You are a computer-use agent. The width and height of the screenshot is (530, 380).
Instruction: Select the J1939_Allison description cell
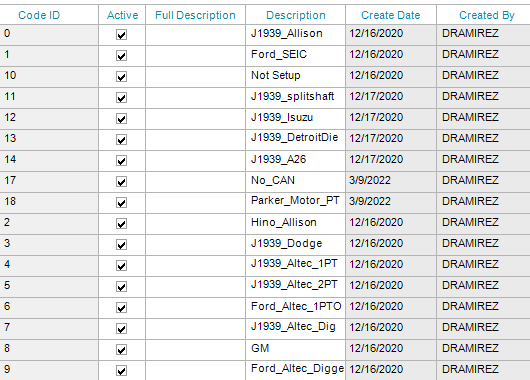(295, 34)
